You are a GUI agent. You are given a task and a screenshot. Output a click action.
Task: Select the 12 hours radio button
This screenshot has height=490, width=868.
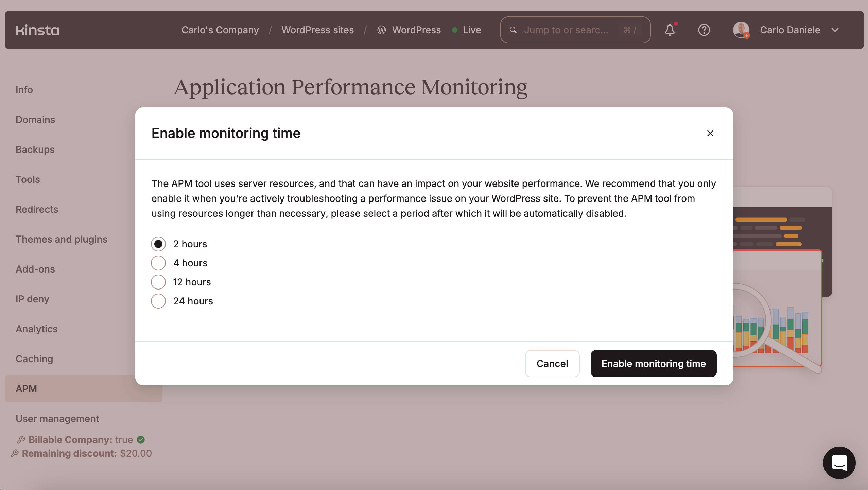[157, 282]
